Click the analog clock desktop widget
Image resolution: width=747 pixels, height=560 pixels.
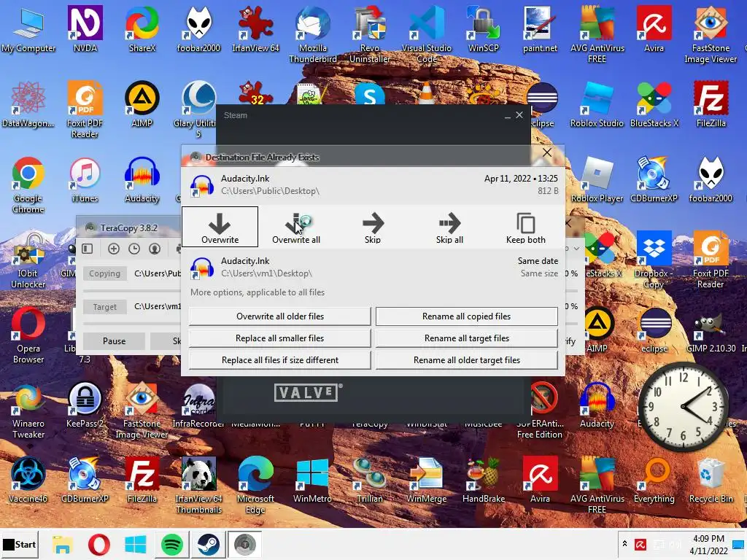(x=684, y=406)
